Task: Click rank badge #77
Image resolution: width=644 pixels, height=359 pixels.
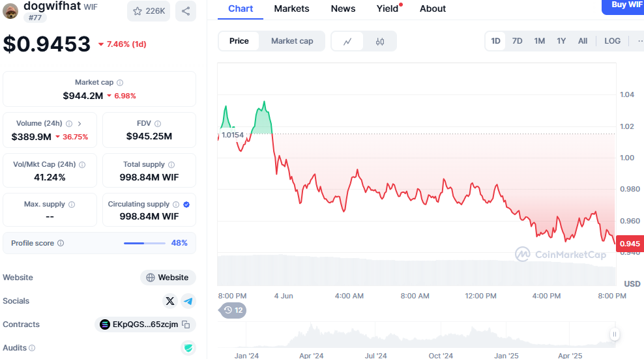Action: 35,18
